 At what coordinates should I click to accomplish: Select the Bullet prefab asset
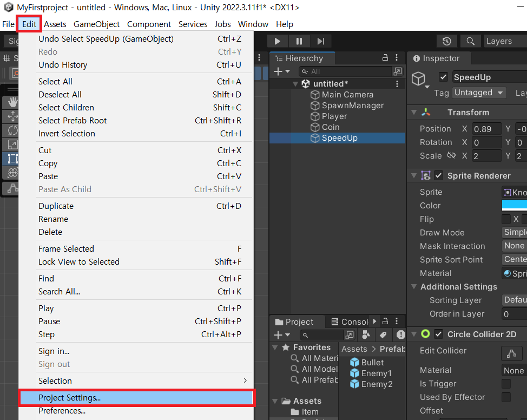point(367,362)
